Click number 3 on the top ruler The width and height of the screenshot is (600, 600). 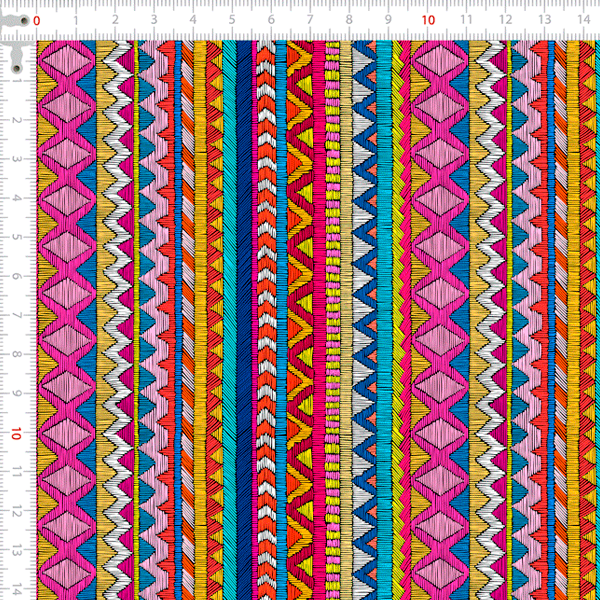tap(154, 20)
